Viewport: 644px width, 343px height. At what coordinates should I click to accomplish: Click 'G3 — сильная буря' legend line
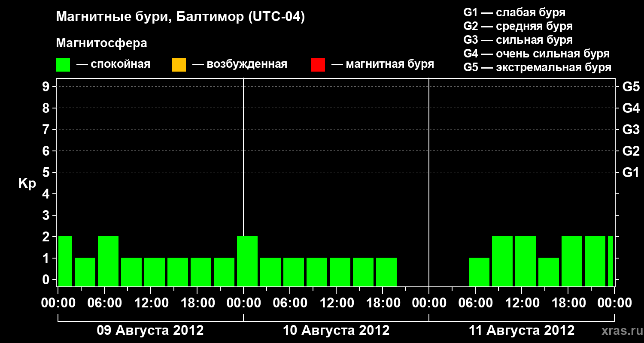point(518,40)
